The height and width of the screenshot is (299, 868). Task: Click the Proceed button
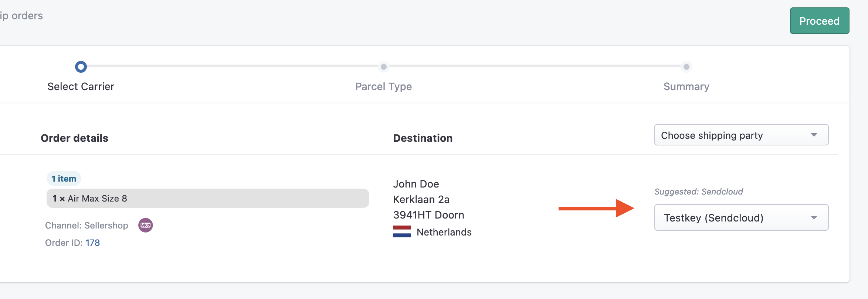pyautogui.click(x=820, y=21)
